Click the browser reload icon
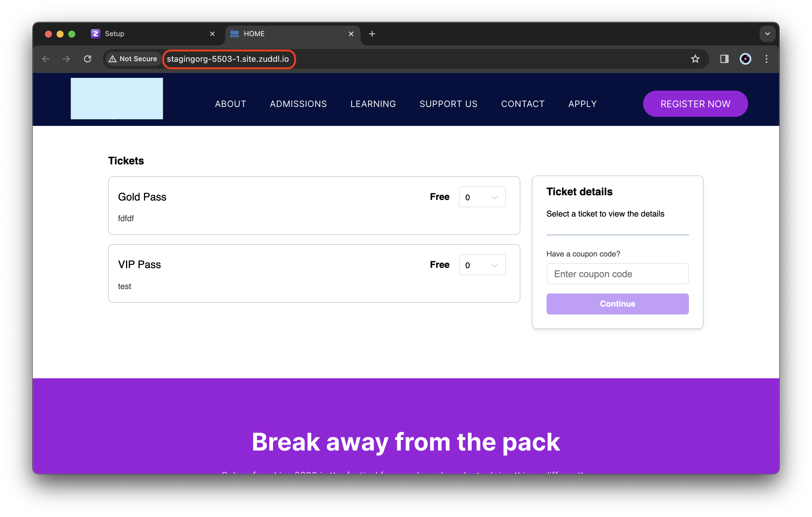Image resolution: width=812 pixels, height=517 pixels. coord(88,59)
